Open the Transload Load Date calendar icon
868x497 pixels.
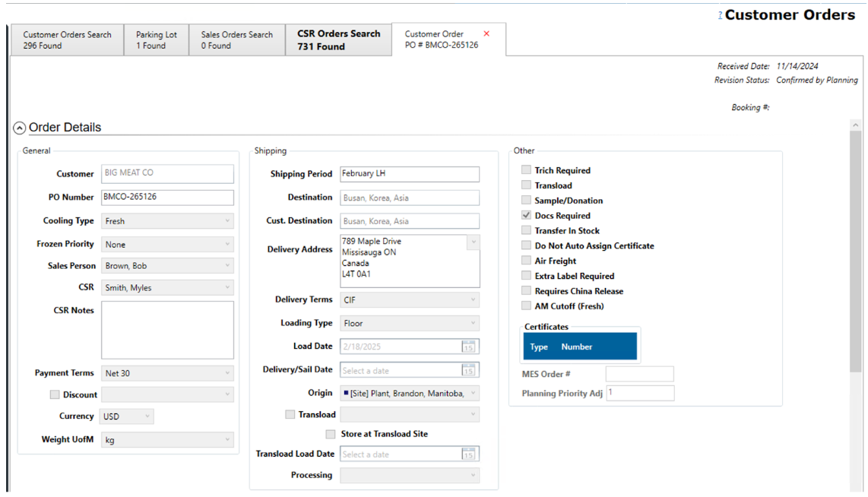coord(469,454)
